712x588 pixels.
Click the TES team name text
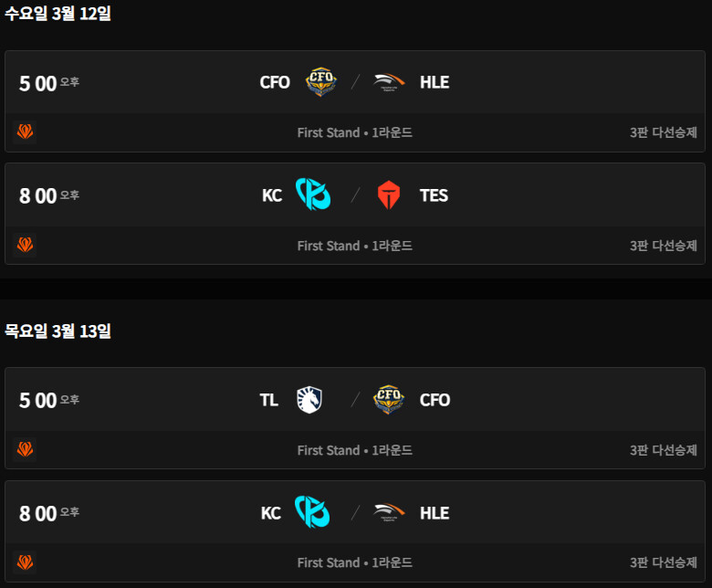434,195
